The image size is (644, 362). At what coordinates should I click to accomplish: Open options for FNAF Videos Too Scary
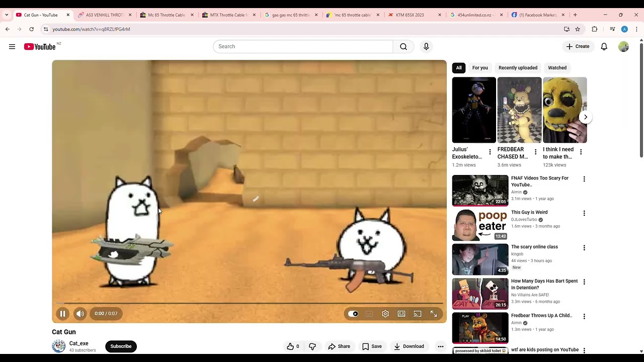coord(584,179)
